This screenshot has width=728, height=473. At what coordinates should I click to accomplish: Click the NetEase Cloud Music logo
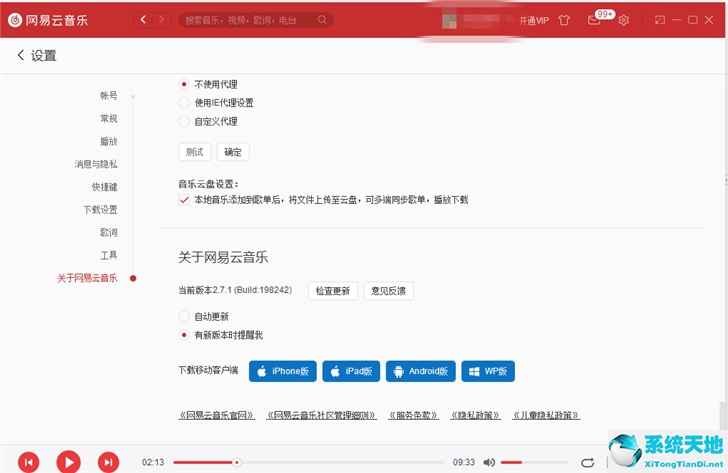pos(48,20)
